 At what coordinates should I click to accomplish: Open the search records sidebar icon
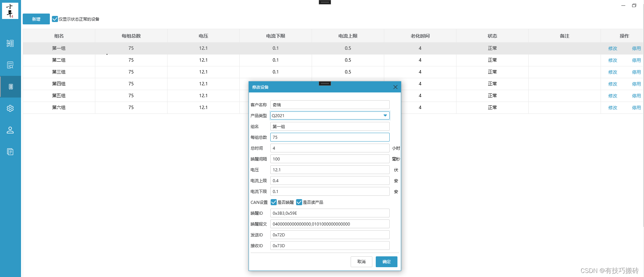pos(10,65)
